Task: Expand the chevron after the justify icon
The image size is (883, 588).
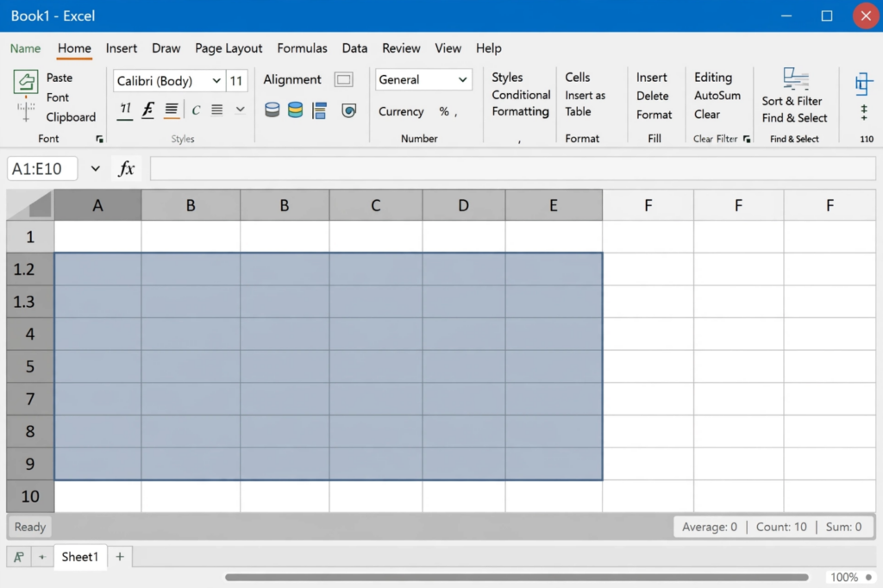Action: coord(240,109)
